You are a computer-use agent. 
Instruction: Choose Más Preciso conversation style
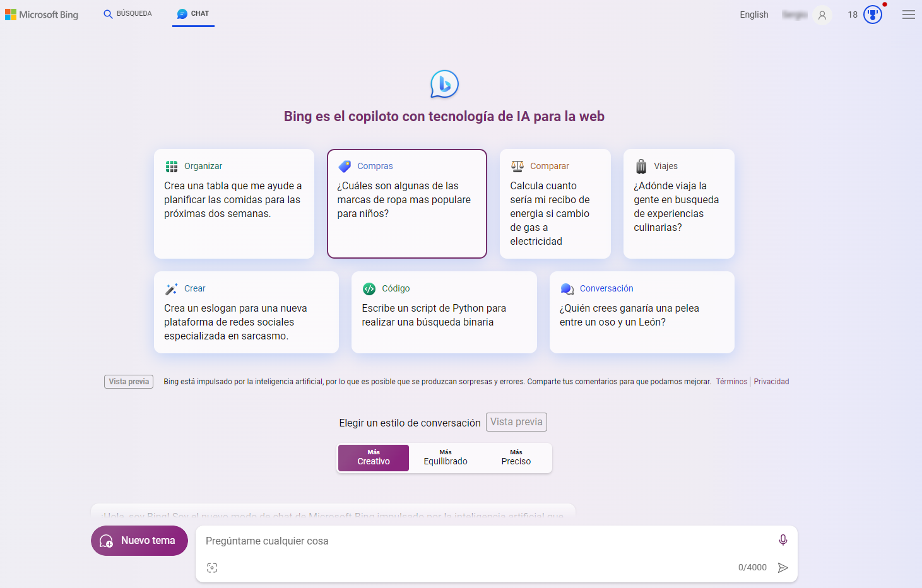516,458
